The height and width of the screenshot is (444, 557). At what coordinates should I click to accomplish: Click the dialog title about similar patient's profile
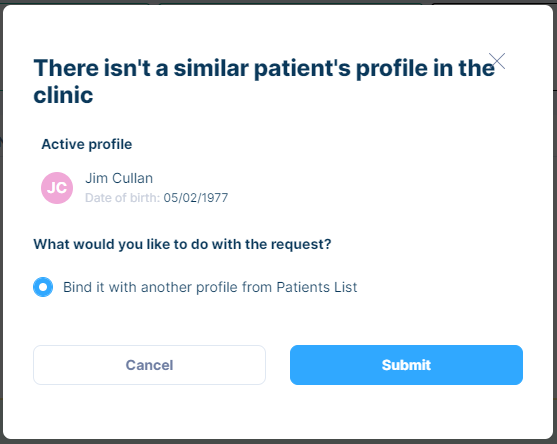(x=264, y=81)
